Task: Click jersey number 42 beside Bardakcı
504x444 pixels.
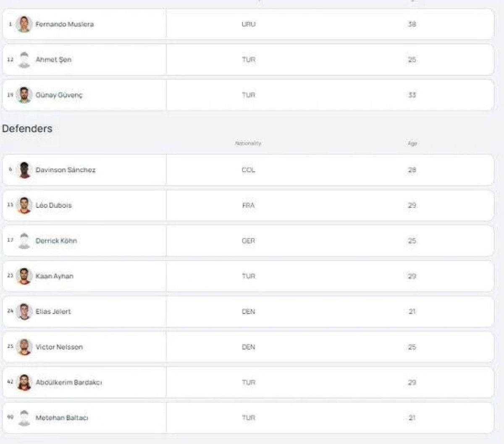Action: click(x=10, y=382)
